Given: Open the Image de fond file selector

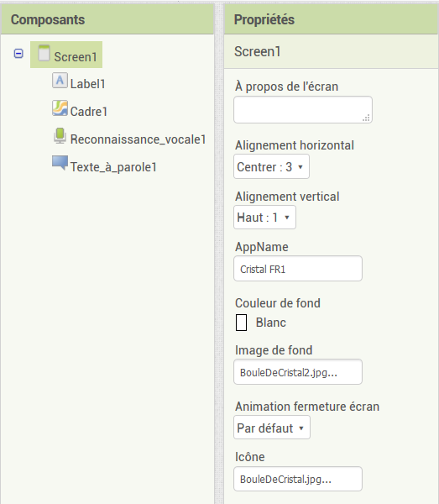Looking at the screenshot, I should tap(298, 372).
